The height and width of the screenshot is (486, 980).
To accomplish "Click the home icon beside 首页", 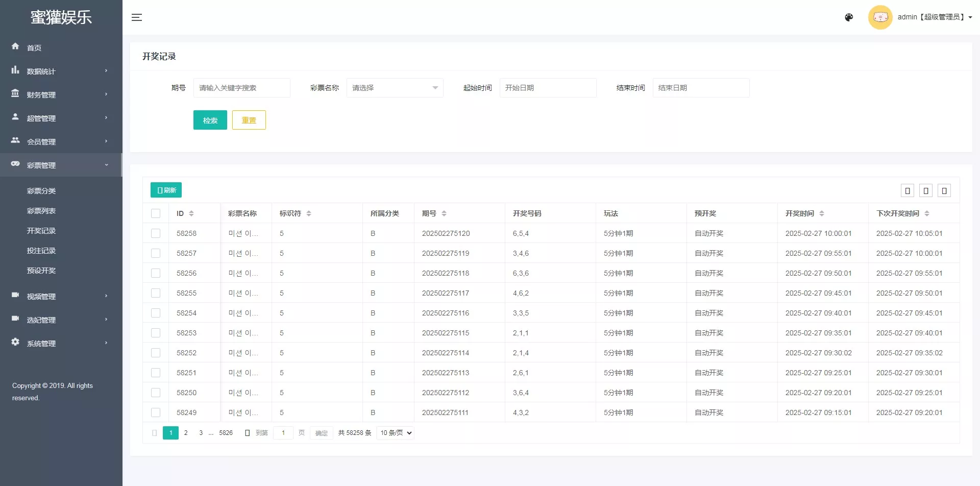I will tap(15, 46).
